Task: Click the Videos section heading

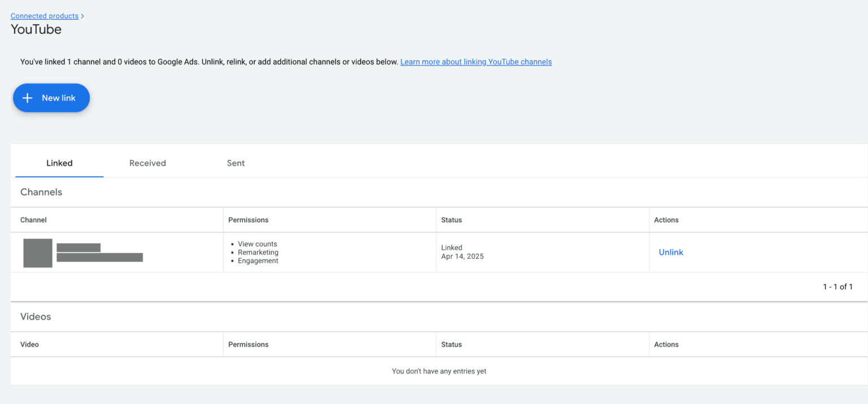Action: (x=36, y=316)
